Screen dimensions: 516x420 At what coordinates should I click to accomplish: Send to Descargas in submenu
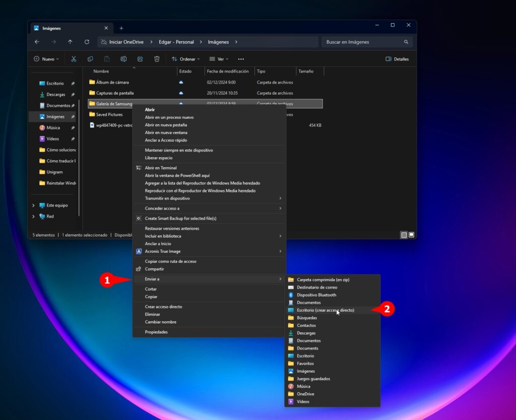coord(333,333)
